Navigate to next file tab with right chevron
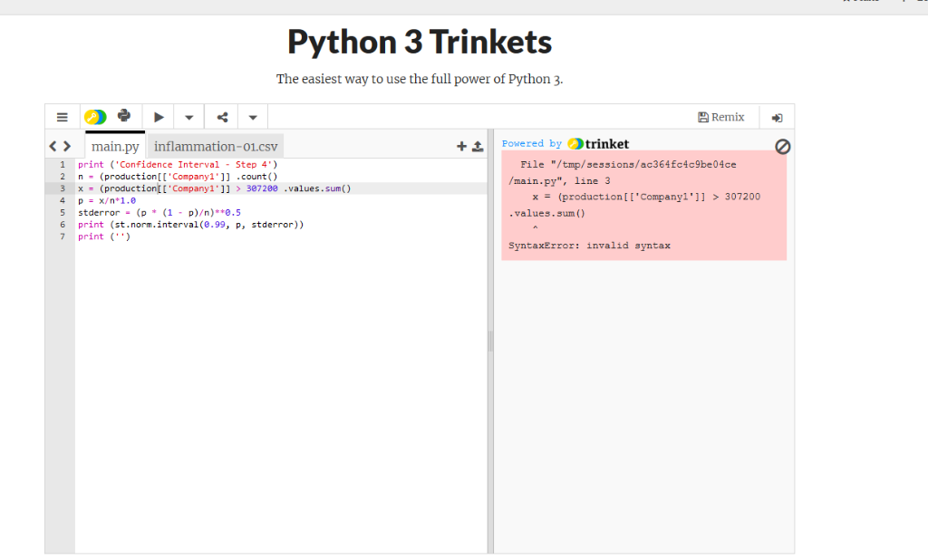 coord(67,146)
